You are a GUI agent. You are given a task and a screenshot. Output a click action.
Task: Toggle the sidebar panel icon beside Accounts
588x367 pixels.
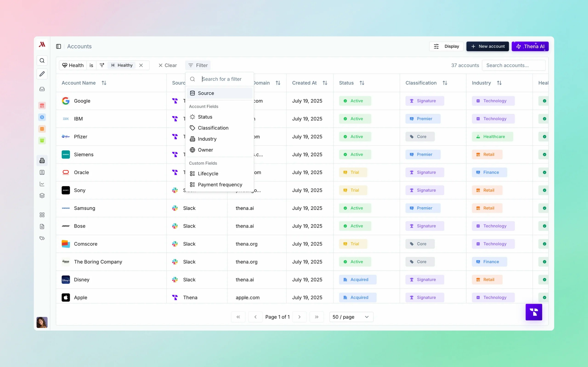click(x=59, y=46)
